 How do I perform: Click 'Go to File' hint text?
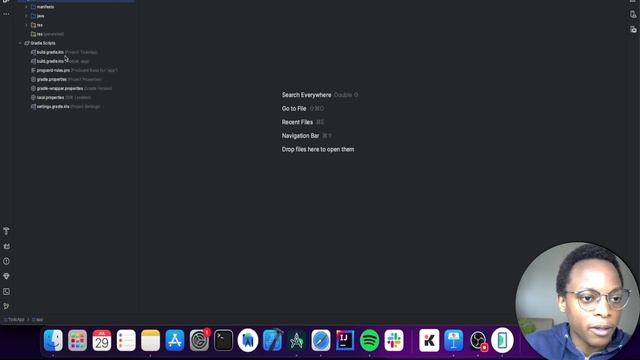pos(294,109)
